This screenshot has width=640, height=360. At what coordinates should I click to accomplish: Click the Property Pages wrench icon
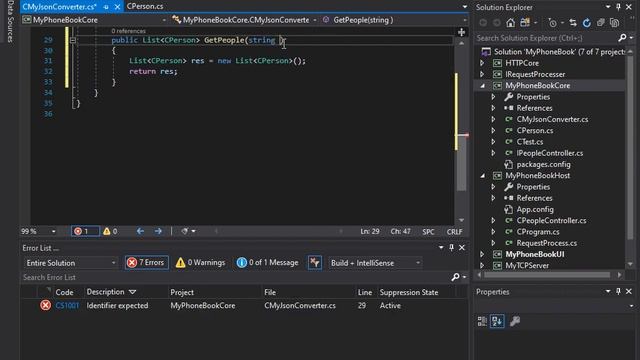(515, 321)
